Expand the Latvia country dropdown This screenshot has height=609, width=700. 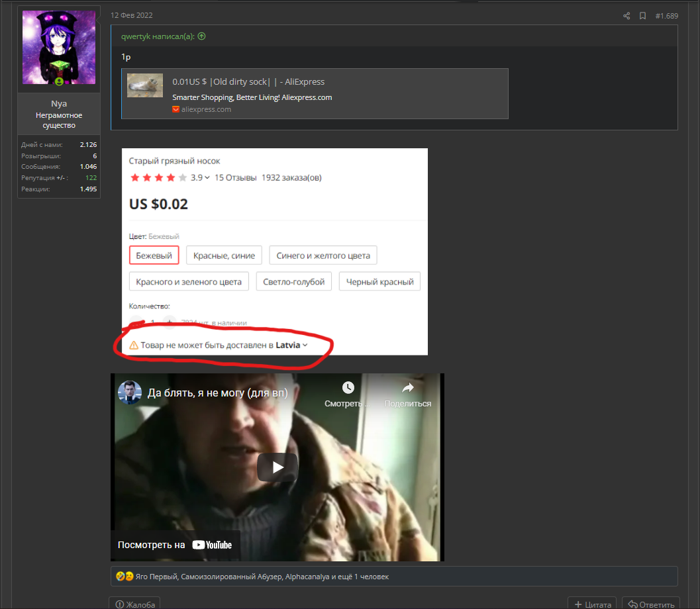tap(291, 345)
